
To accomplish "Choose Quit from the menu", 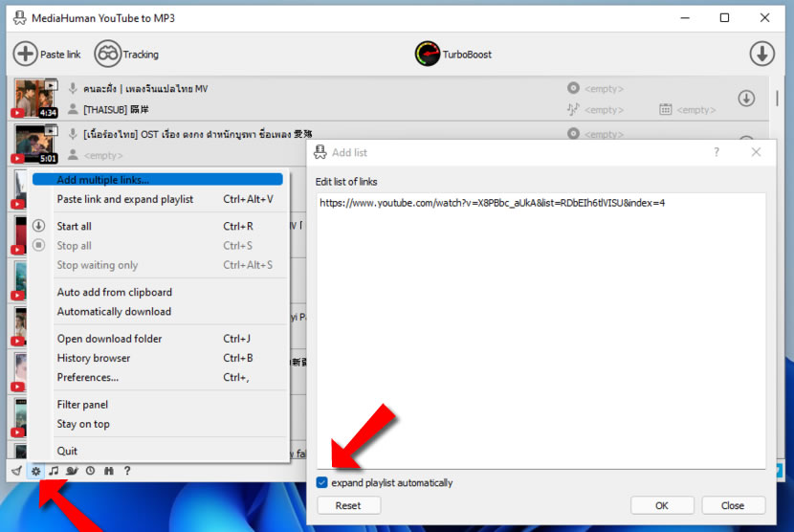I will tap(158, 451).
